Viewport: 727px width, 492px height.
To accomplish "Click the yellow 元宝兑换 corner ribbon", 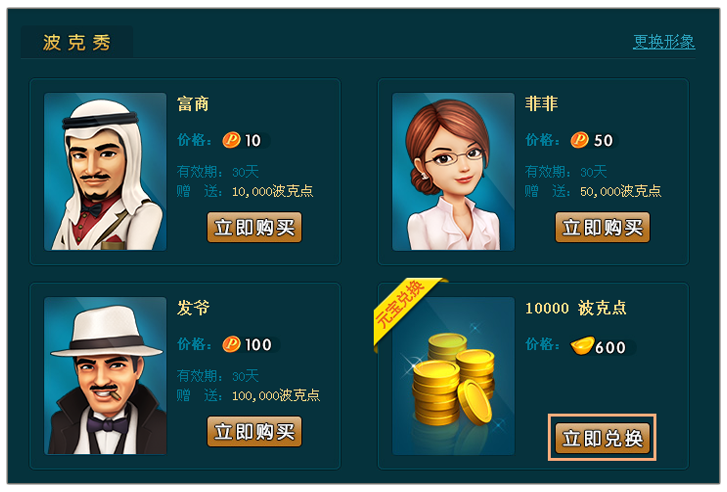I will (x=403, y=309).
